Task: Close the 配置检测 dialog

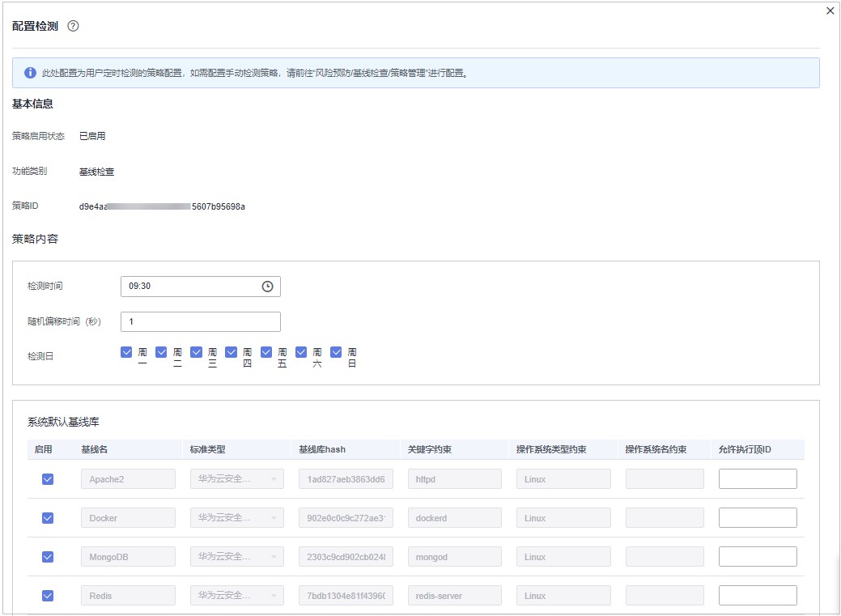Action: [x=830, y=11]
